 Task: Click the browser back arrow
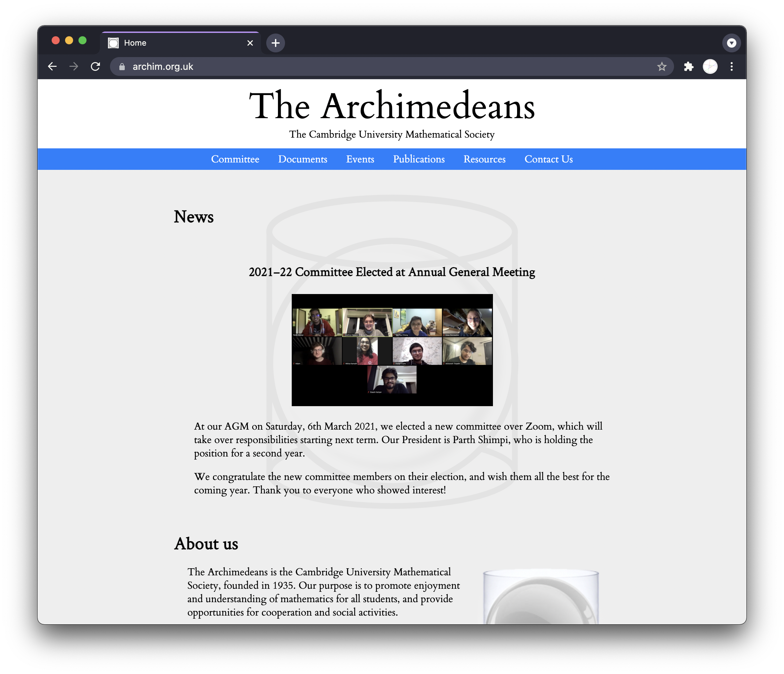pos(53,67)
